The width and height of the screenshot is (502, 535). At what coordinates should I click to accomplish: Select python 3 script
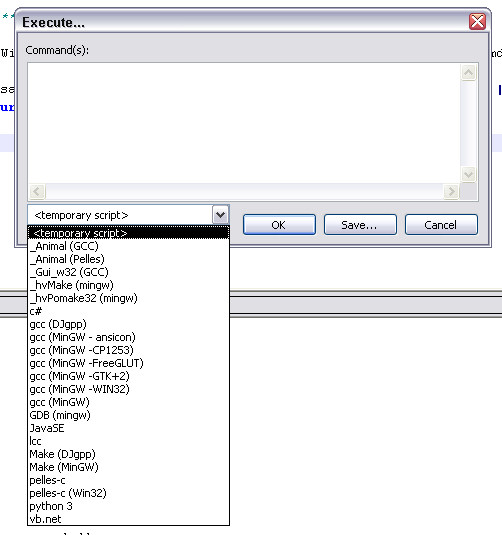point(128,506)
